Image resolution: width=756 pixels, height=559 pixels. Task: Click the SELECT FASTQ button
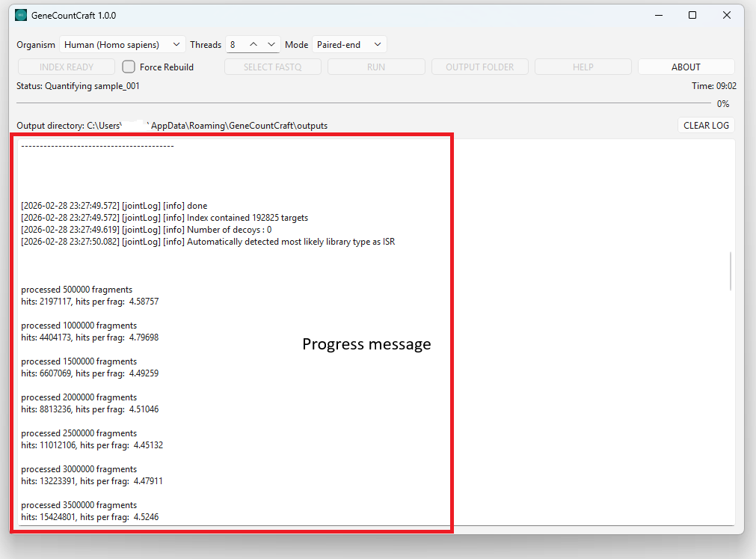tap(272, 67)
